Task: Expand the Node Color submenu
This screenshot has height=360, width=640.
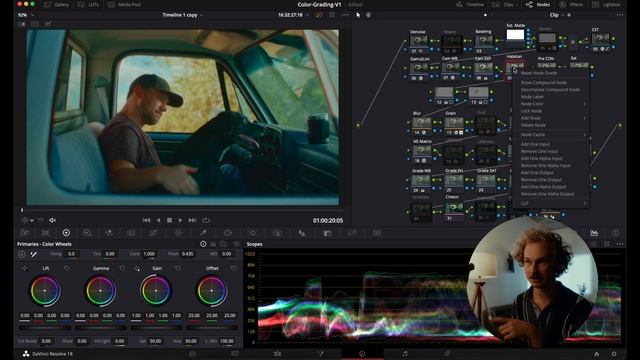Action: 551,104
